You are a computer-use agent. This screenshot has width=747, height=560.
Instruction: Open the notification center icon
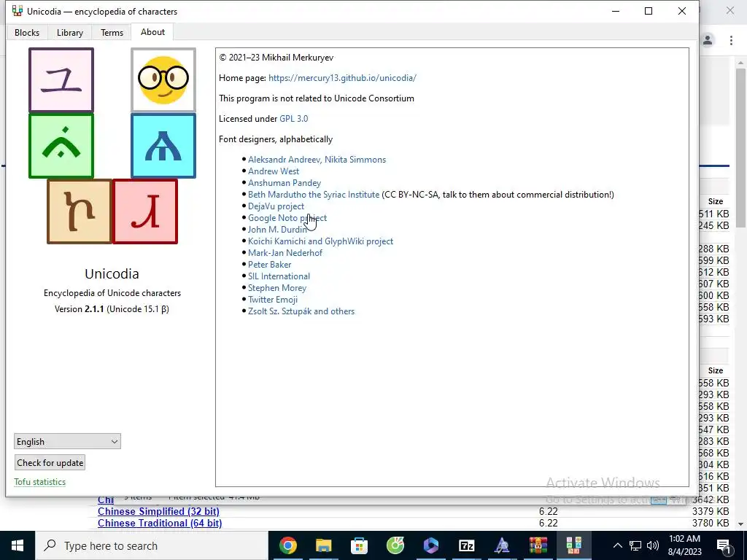coord(724,545)
